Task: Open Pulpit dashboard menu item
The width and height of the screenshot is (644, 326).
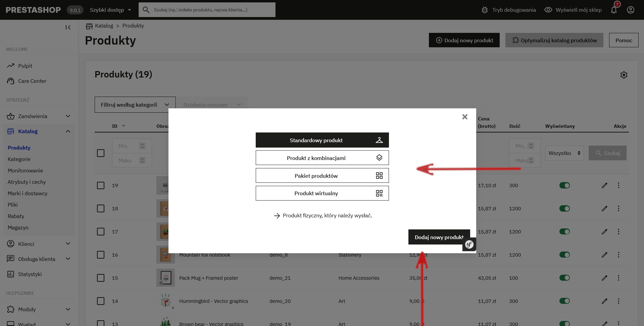Action: [x=25, y=66]
